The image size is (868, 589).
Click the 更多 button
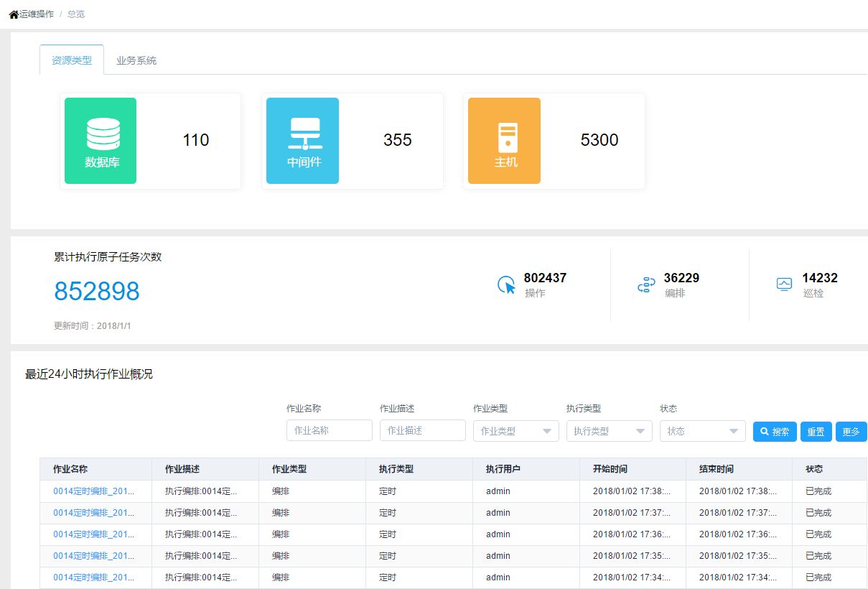click(x=851, y=432)
